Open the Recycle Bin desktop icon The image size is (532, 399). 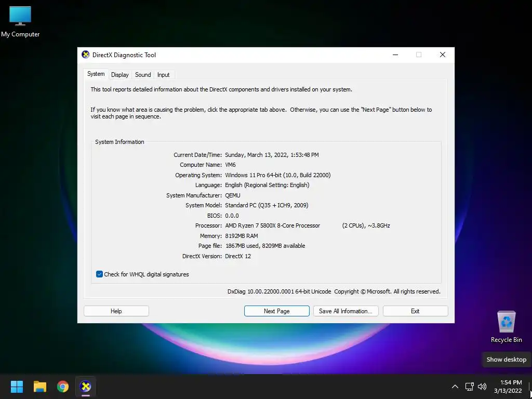pyautogui.click(x=506, y=326)
